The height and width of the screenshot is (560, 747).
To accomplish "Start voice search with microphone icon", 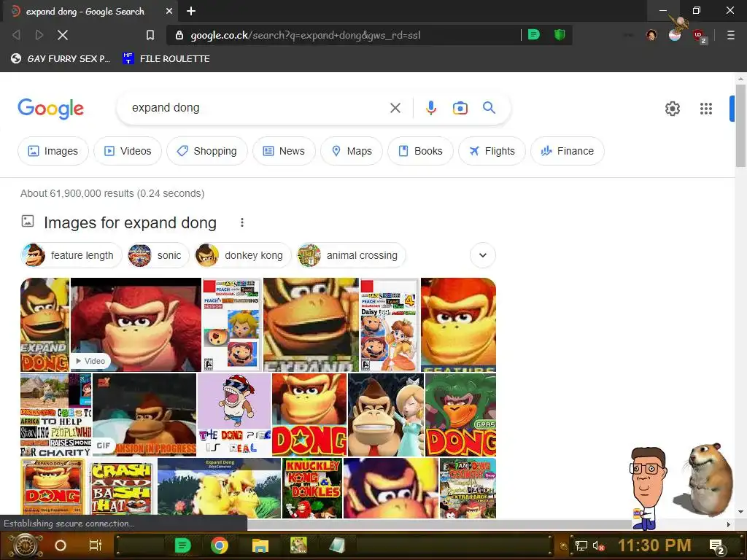I will 430,108.
